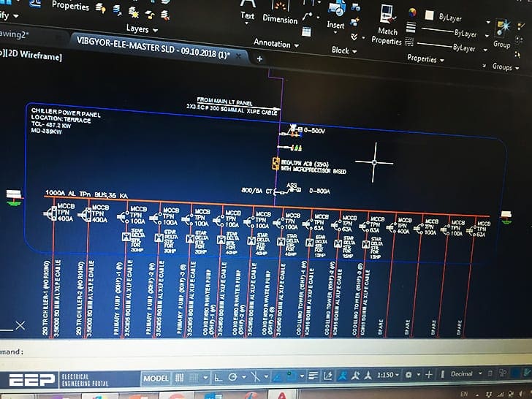Select the VIBGYOR-ELE-MASTER SLD file tab

[x=153, y=47]
